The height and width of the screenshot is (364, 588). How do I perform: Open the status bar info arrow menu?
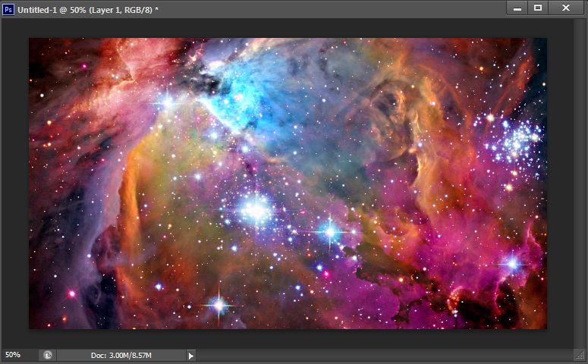pos(191,356)
